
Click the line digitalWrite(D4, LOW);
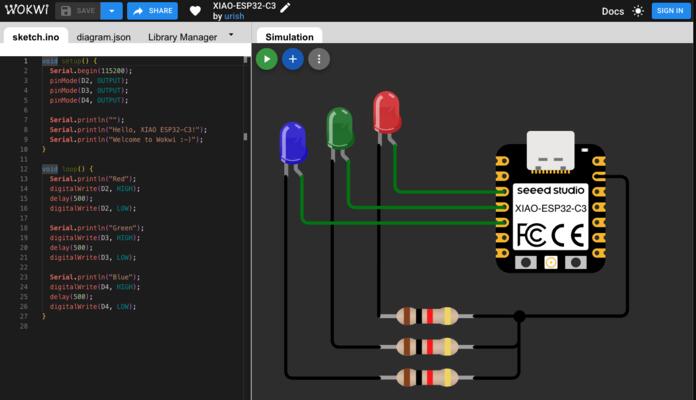click(92, 306)
